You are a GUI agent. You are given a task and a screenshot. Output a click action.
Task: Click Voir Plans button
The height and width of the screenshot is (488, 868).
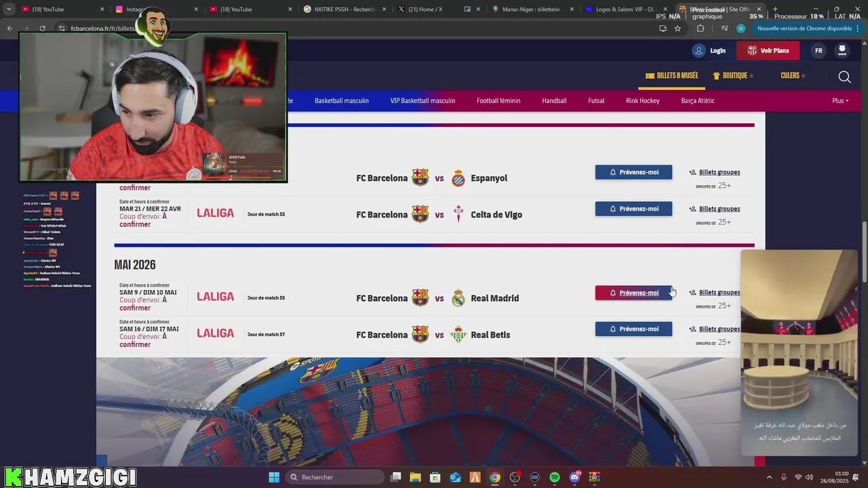coord(768,51)
